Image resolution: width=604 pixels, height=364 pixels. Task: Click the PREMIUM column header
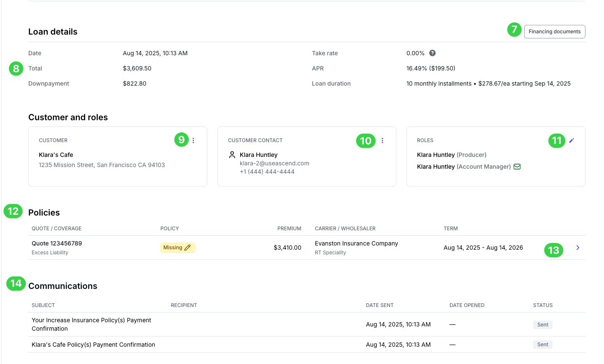click(289, 229)
